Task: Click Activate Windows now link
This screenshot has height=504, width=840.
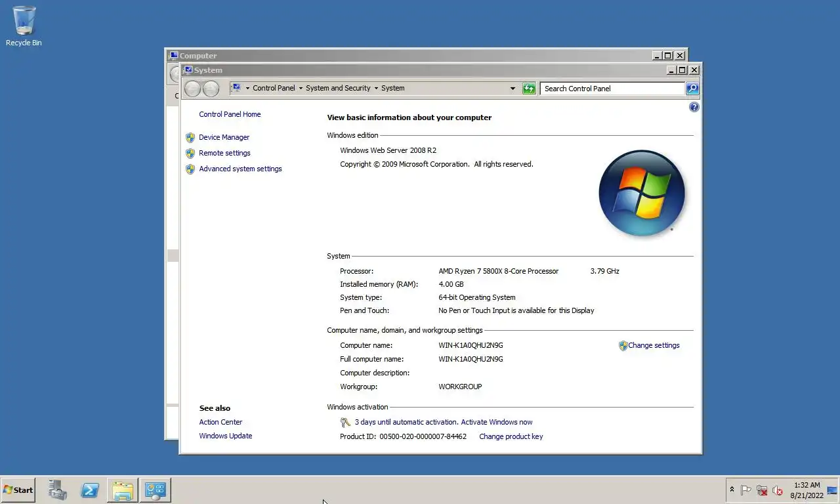Action: (497, 422)
